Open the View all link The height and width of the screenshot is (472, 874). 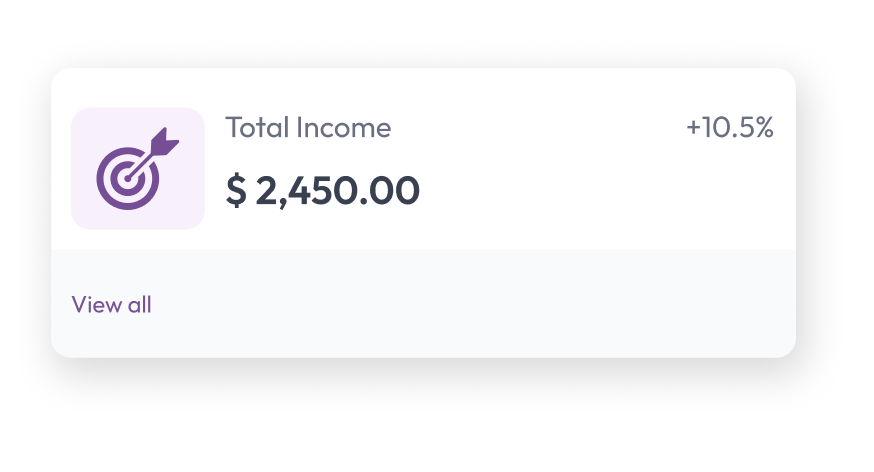111,305
